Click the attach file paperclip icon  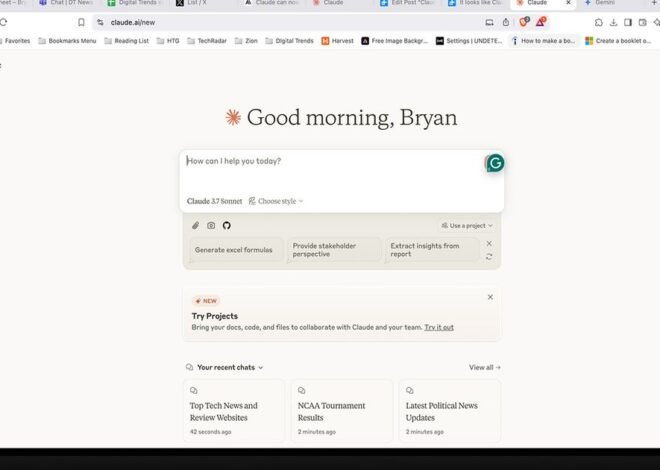click(x=195, y=226)
